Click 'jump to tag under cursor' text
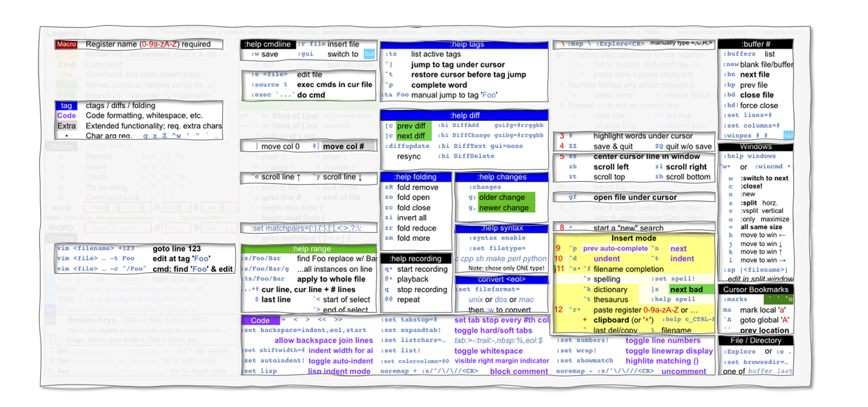The height and width of the screenshot is (407, 868). 458,65
